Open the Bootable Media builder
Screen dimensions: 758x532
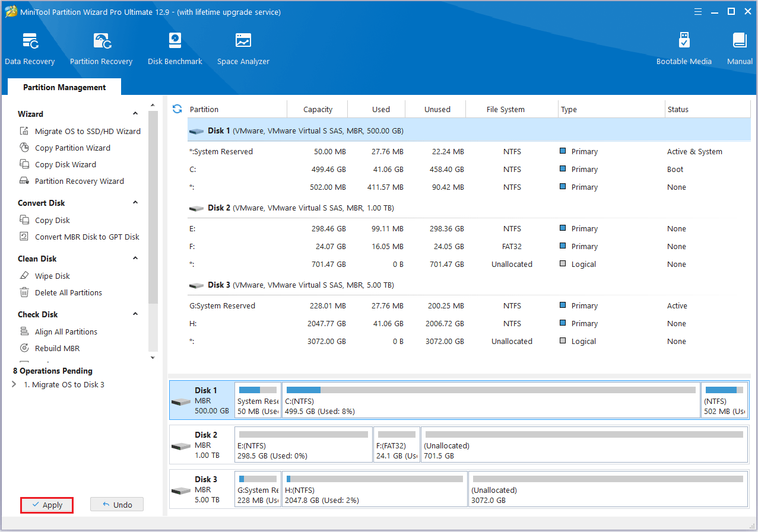pyautogui.click(x=684, y=47)
